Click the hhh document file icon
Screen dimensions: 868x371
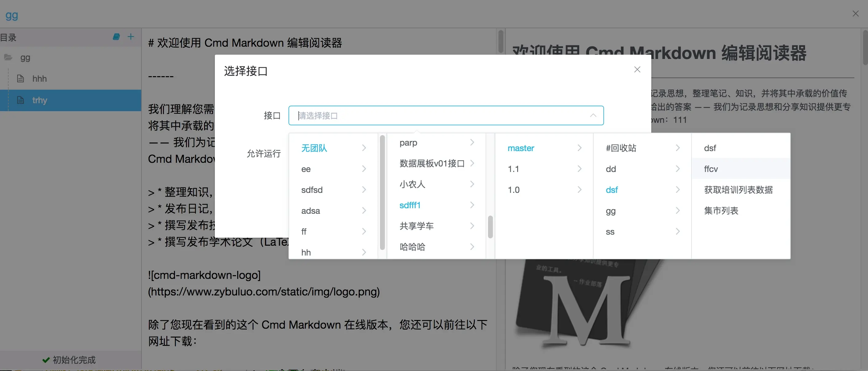coord(21,79)
